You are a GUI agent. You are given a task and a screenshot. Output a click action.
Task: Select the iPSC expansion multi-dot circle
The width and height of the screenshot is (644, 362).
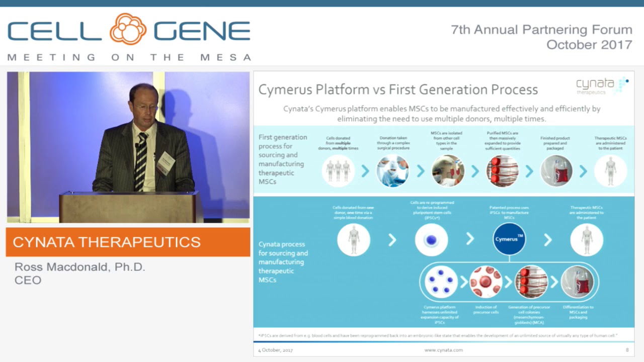441,282
